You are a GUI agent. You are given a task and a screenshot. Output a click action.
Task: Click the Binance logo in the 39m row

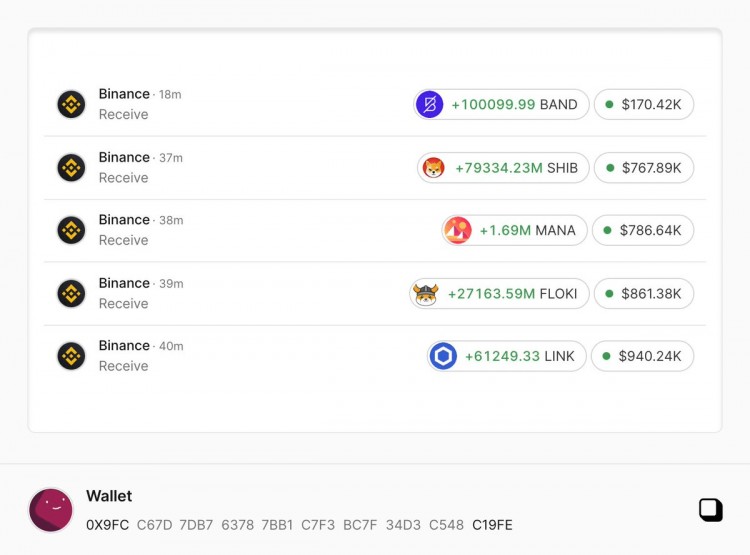(71, 293)
